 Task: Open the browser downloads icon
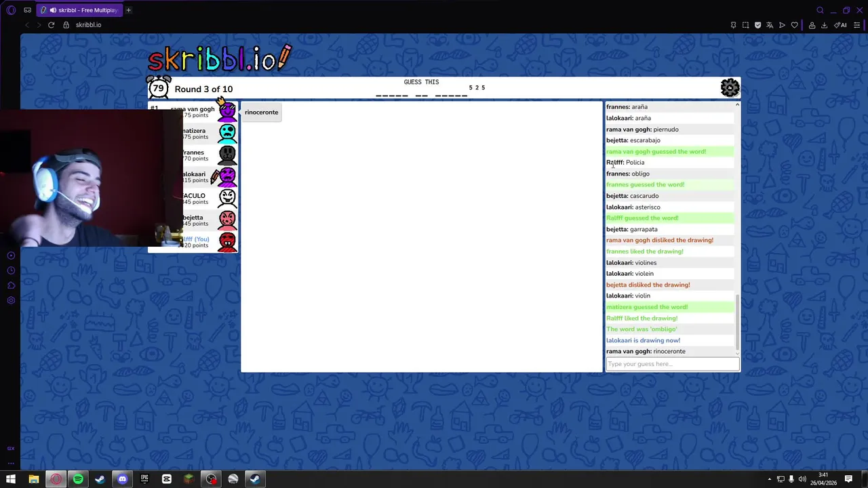(x=824, y=25)
